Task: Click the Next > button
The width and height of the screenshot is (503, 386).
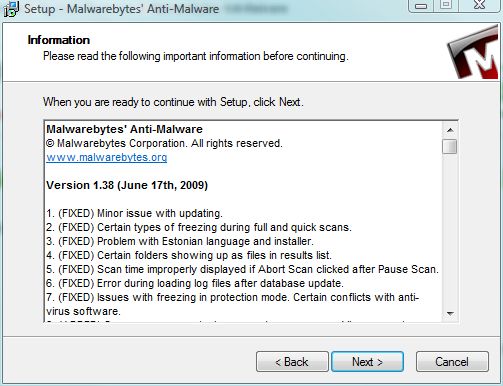Action: click(367, 362)
